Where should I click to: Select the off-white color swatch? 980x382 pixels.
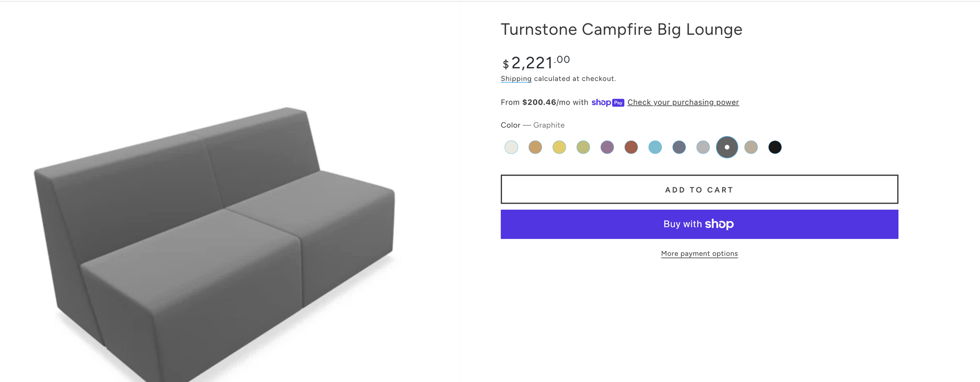pyautogui.click(x=511, y=147)
